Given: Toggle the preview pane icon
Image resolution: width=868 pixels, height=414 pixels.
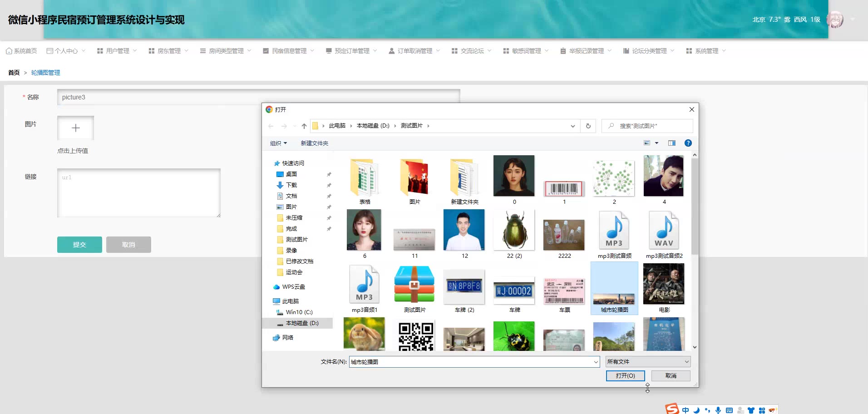Looking at the screenshot, I should point(671,143).
